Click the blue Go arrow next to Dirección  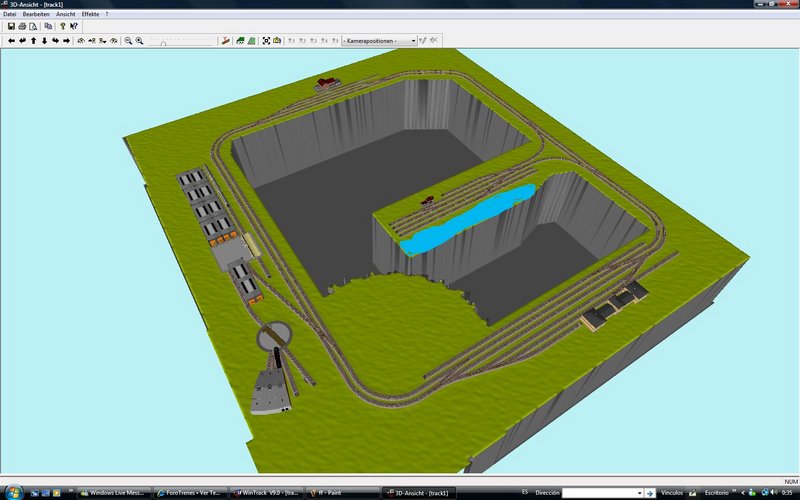[x=649, y=493]
